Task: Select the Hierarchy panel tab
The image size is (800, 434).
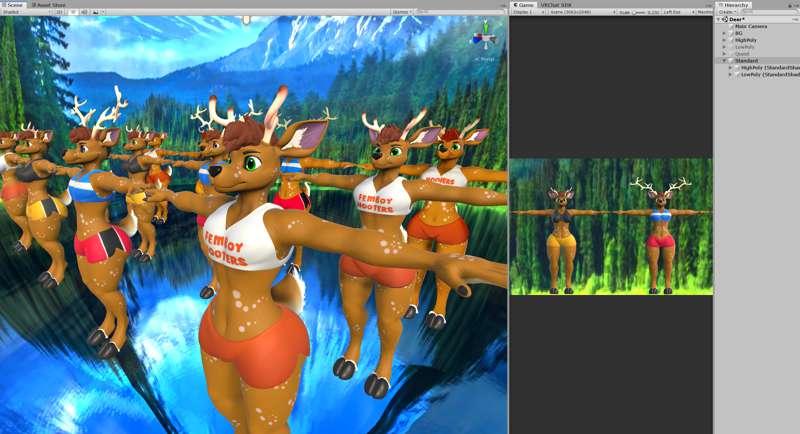Action: pyautogui.click(x=734, y=5)
